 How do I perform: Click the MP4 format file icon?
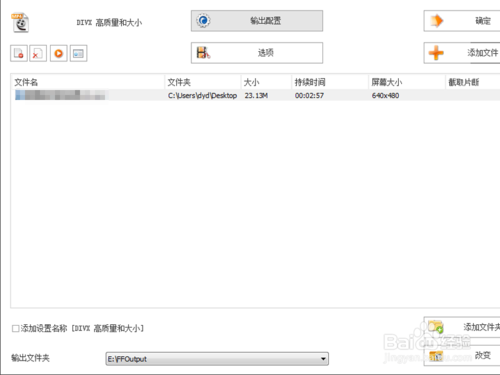click(x=20, y=23)
